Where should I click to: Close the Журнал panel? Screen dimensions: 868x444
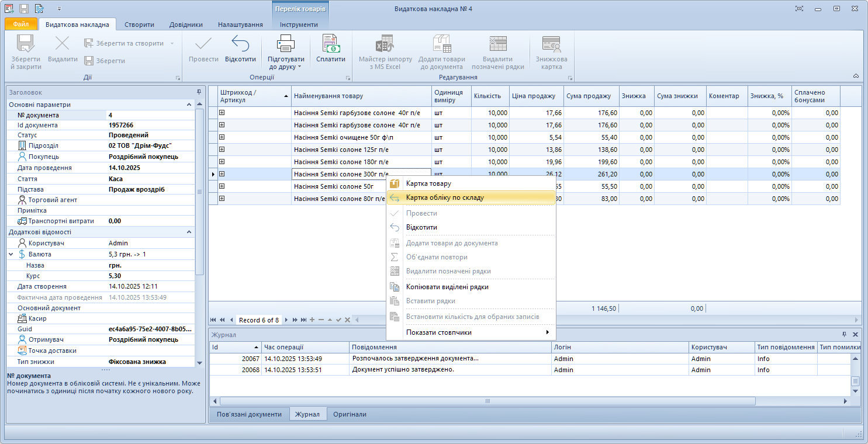[855, 335]
